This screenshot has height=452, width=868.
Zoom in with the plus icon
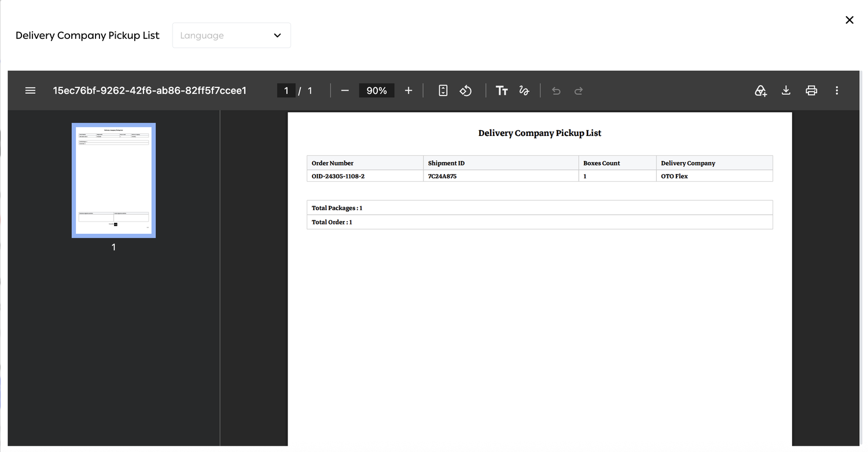click(x=409, y=90)
